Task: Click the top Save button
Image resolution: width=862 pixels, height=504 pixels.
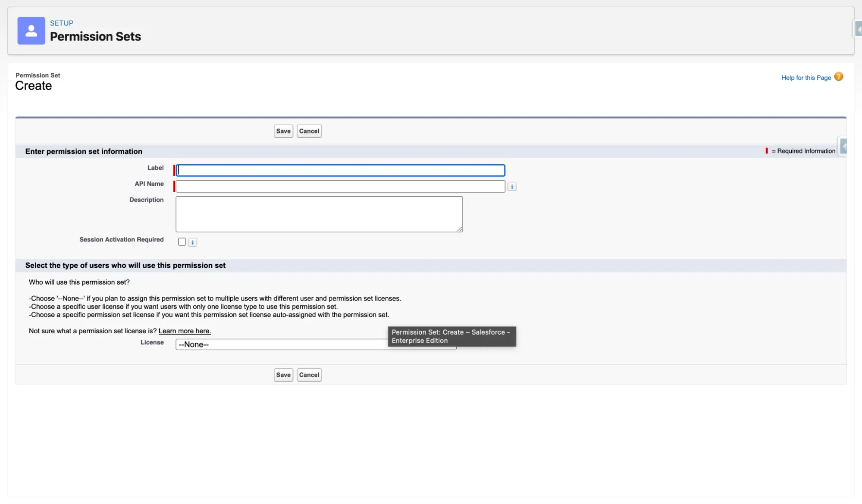Action: (283, 131)
